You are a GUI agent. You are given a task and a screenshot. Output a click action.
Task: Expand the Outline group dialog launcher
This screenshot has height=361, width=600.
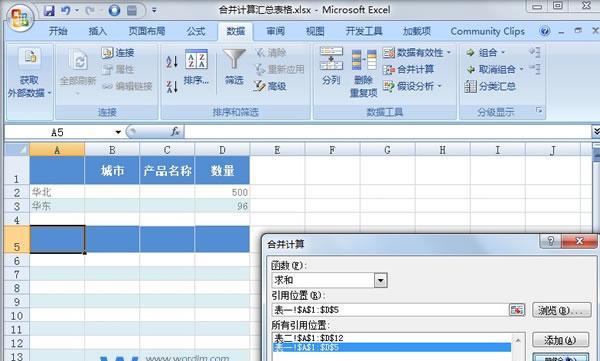539,111
